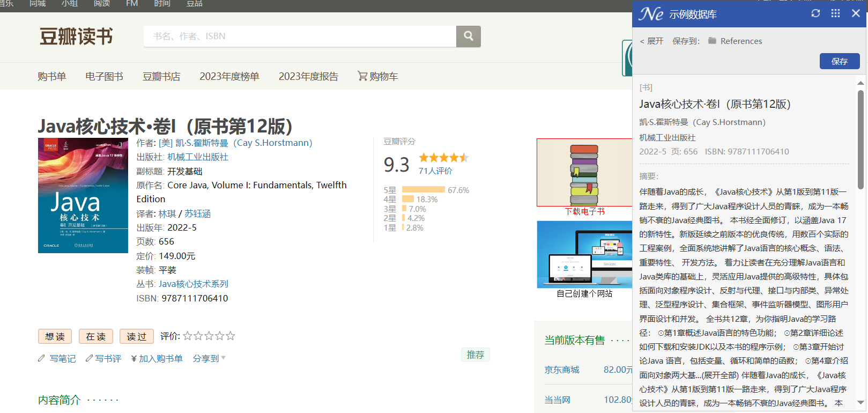868x413 pixels.
Task: Open publisher link 机械工业出版社
Action: coord(198,157)
